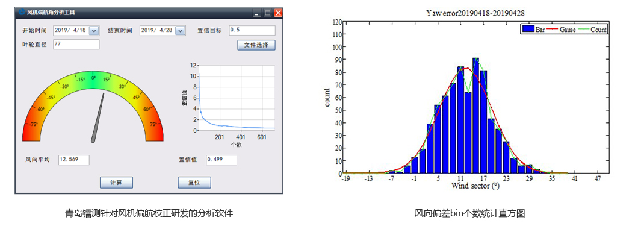Viewport: 644px width, 232px height.
Task: Click the 0° mark on gauge
Action: click(93, 77)
